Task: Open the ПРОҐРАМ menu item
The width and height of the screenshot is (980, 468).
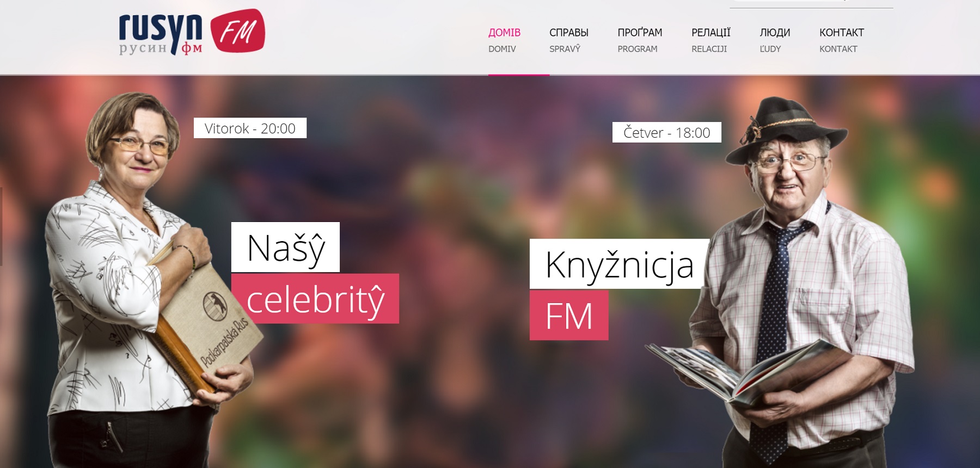Action: click(x=640, y=40)
